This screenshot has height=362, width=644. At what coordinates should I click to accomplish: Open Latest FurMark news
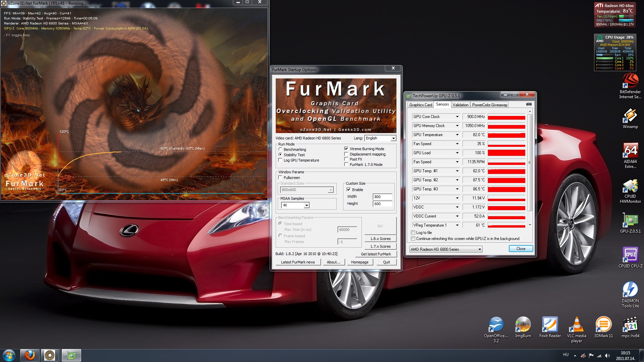(298, 262)
